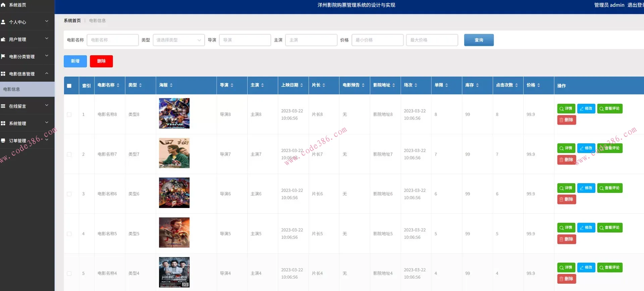Sort by 点击次数 column arrows

517,85
